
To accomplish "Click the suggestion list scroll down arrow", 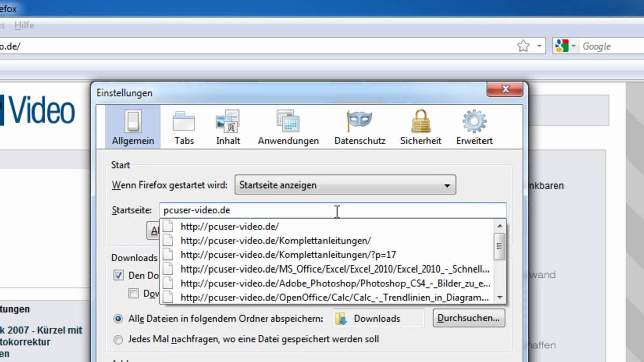I will pyautogui.click(x=500, y=297).
